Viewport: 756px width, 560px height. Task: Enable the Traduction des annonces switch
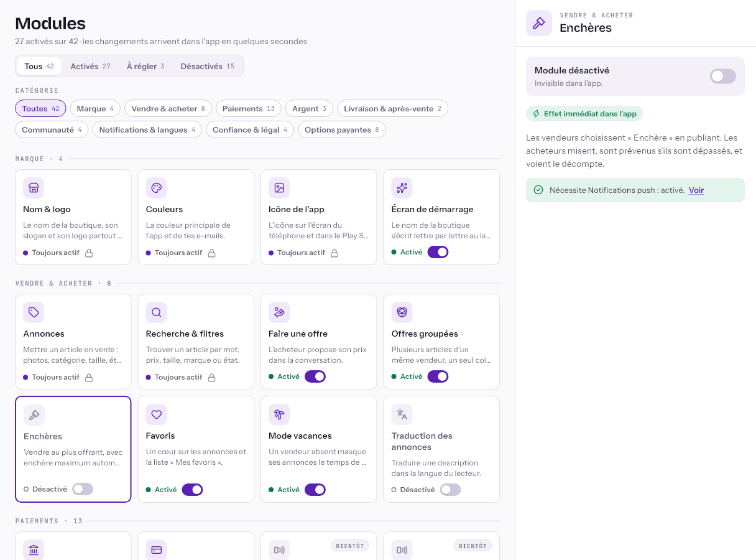tap(451, 490)
